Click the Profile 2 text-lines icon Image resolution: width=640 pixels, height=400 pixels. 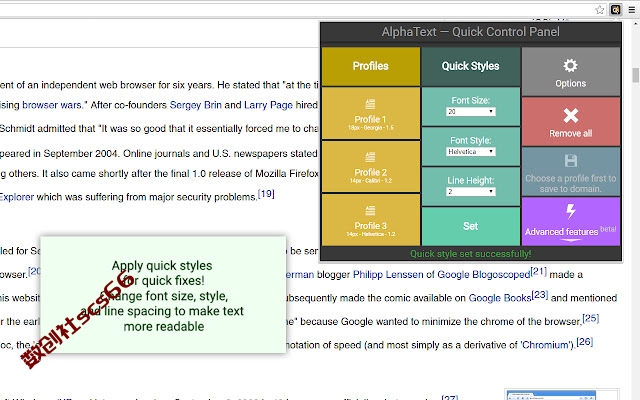click(x=370, y=157)
